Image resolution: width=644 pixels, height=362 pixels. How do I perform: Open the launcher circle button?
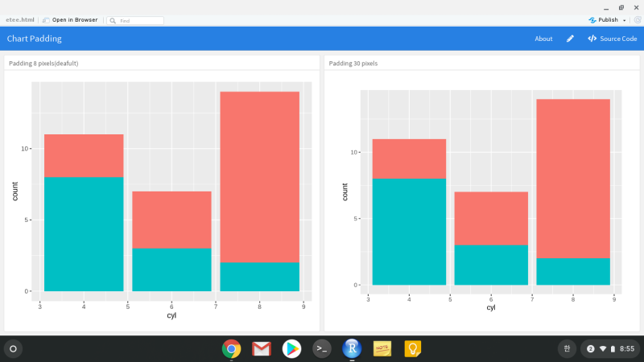13,349
